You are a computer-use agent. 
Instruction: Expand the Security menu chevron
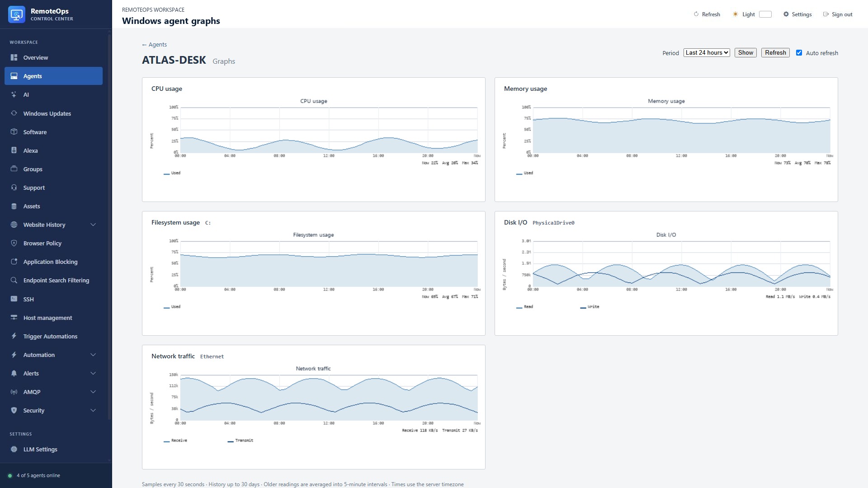pos(93,410)
